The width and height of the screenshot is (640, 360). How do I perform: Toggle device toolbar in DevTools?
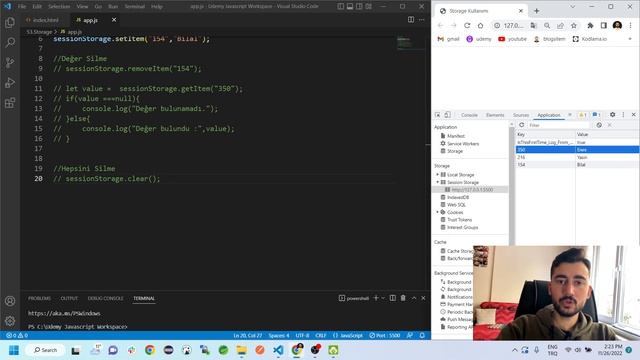(x=447, y=115)
